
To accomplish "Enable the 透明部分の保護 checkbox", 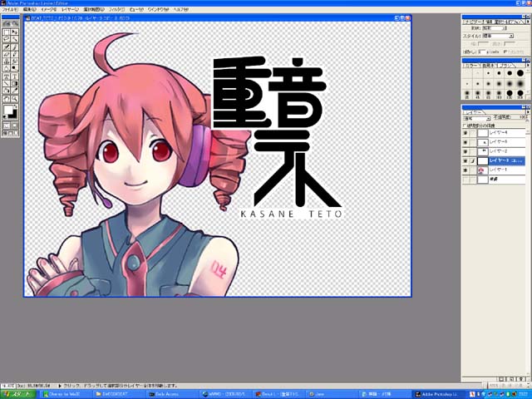I will (465, 124).
